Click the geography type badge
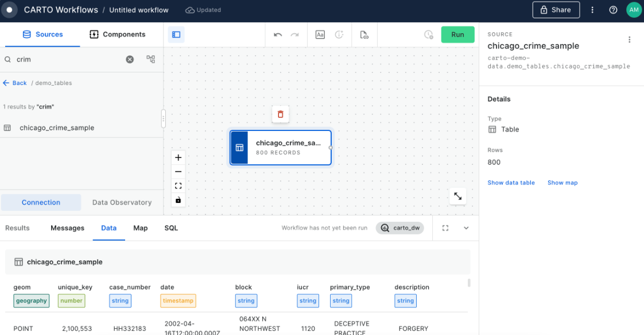 [31, 301]
